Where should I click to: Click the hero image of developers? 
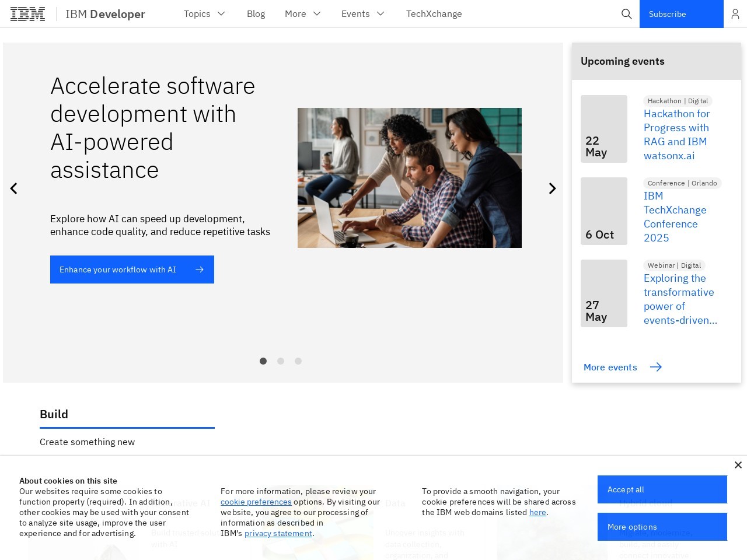click(x=409, y=178)
